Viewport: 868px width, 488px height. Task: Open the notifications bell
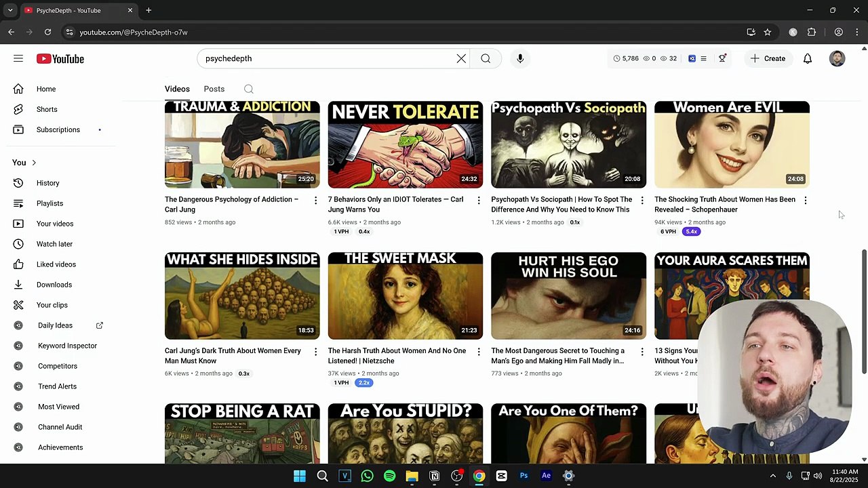(x=808, y=58)
